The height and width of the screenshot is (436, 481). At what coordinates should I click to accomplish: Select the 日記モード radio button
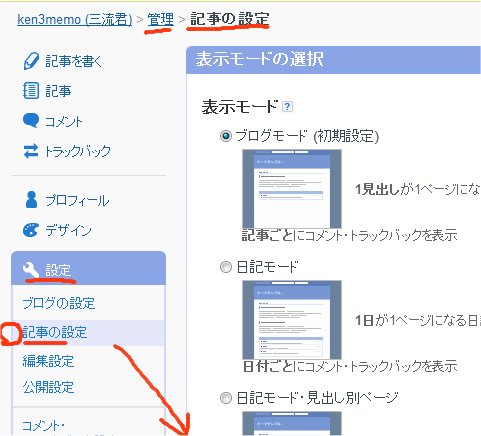pos(226,267)
